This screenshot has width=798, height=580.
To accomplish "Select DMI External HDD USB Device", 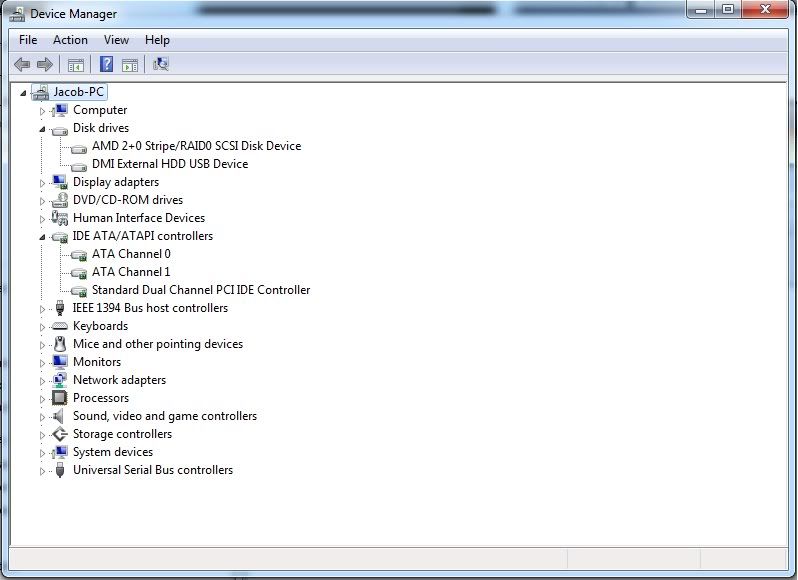I will pos(169,164).
